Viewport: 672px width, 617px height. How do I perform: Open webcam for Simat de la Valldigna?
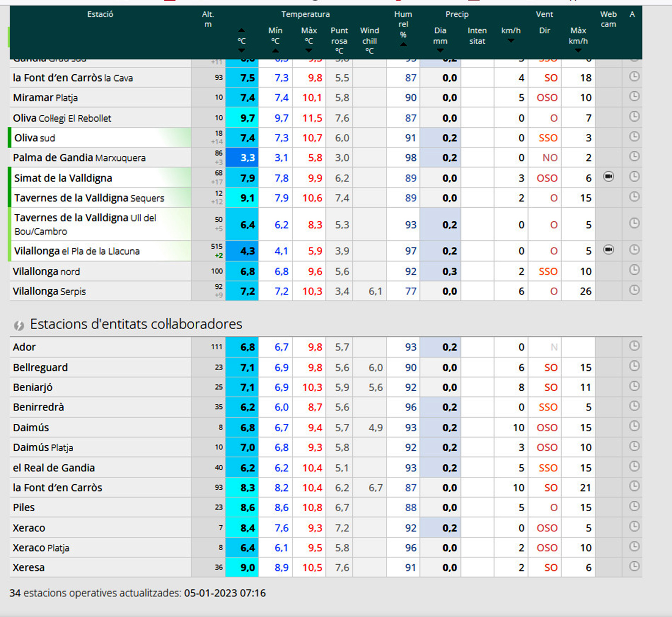(609, 177)
